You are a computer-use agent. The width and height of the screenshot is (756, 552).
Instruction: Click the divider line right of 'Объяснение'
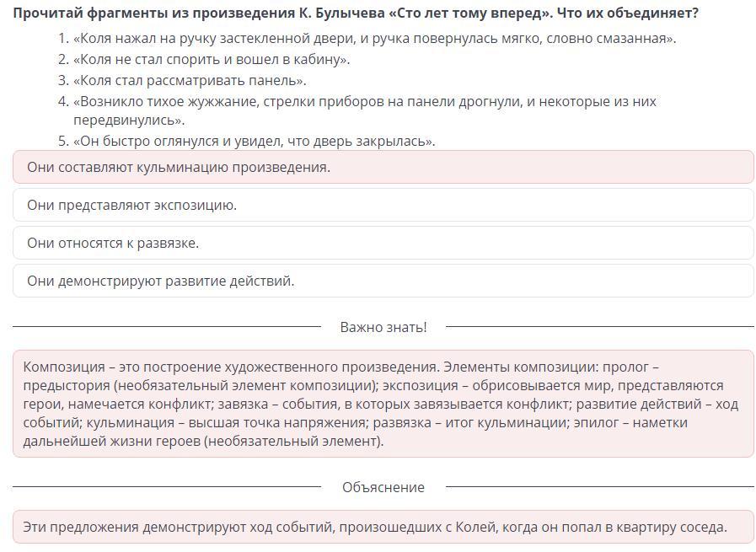(600, 487)
